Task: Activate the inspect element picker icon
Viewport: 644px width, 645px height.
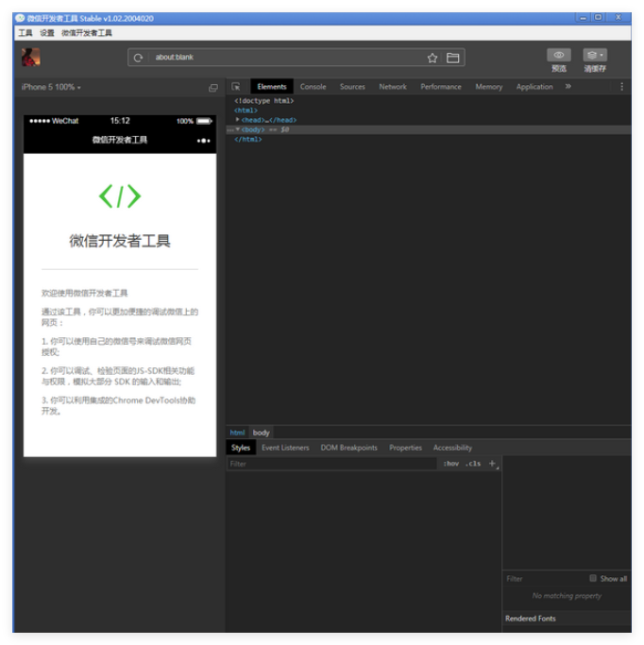Action: [236, 87]
